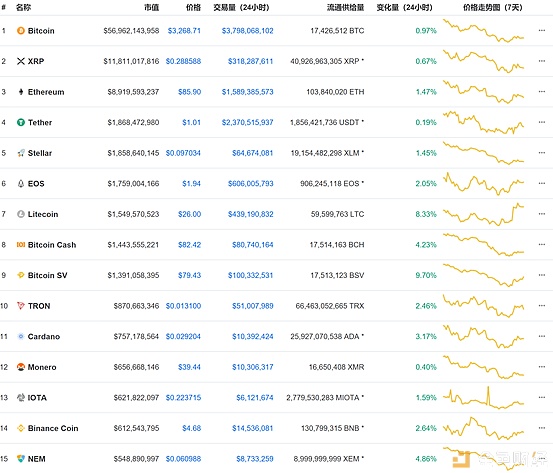Sort by the 市值 column header
The height and width of the screenshot is (473, 553).
(x=152, y=7)
